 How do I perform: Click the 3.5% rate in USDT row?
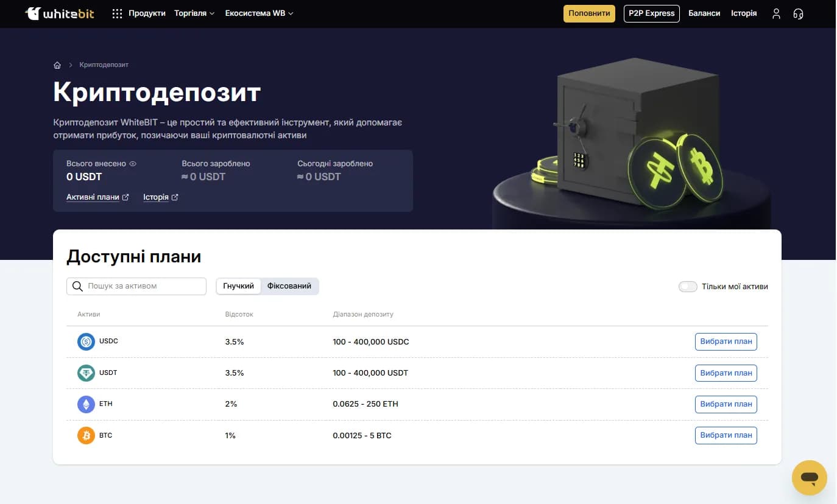point(235,373)
